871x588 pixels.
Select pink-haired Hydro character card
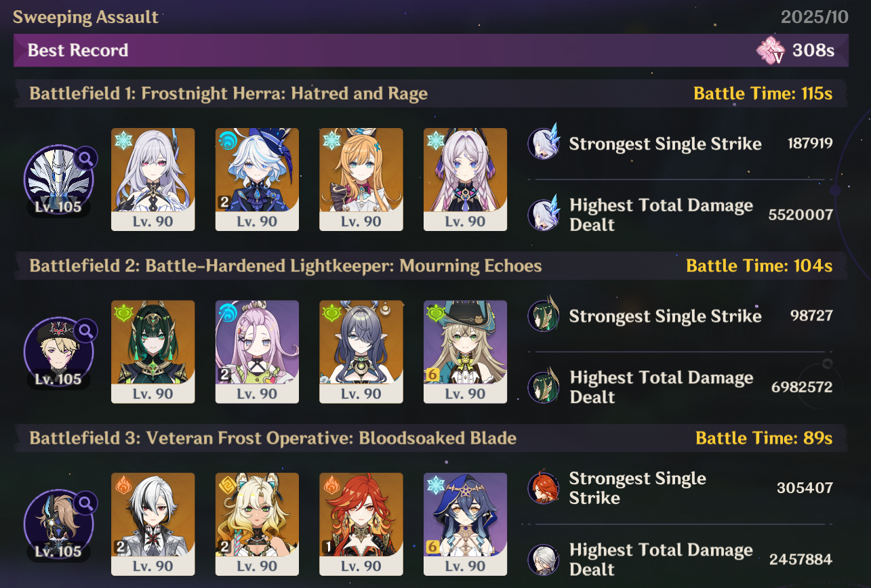(x=258, y=352)
